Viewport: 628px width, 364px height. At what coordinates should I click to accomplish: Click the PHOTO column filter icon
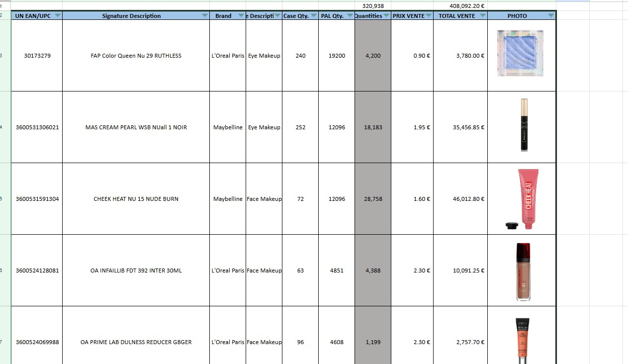(550, 16)
